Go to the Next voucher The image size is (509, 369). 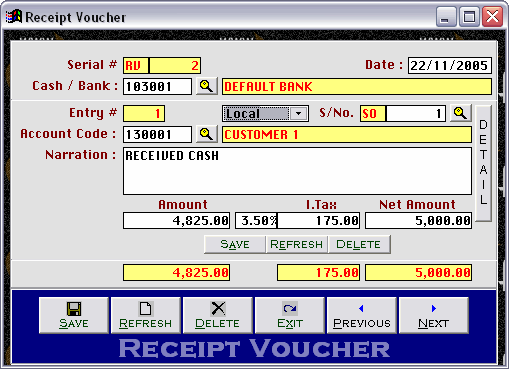tap(434, 315)
